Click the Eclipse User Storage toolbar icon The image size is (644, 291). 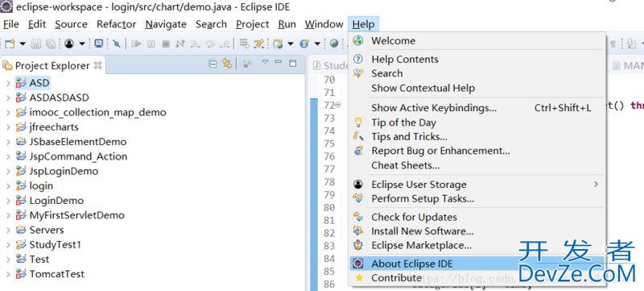pyautogui.click(x=69, y=44)
